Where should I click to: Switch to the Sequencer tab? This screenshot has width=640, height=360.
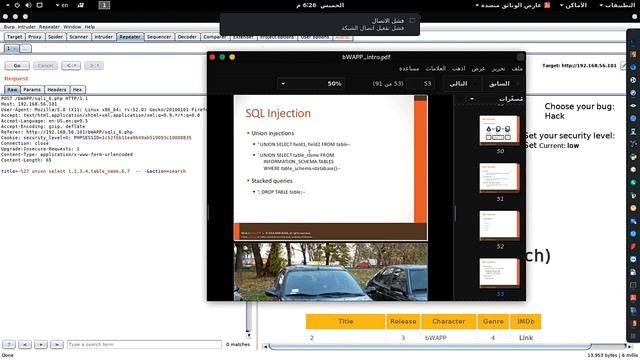[159, 37]
